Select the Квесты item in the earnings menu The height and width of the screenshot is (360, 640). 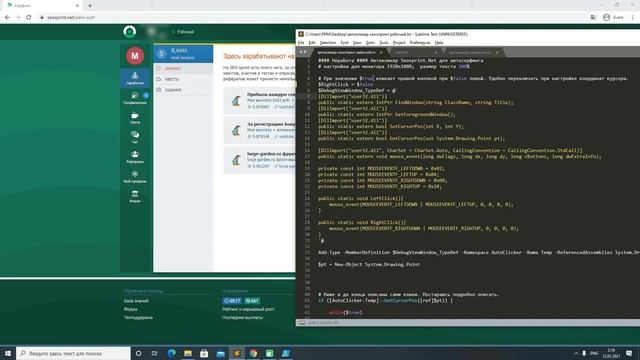click(183, 79)
